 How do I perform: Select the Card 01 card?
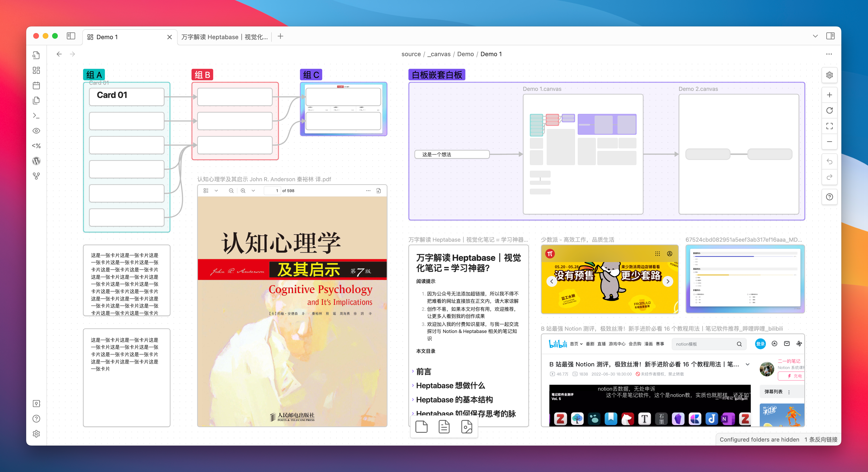127,97
